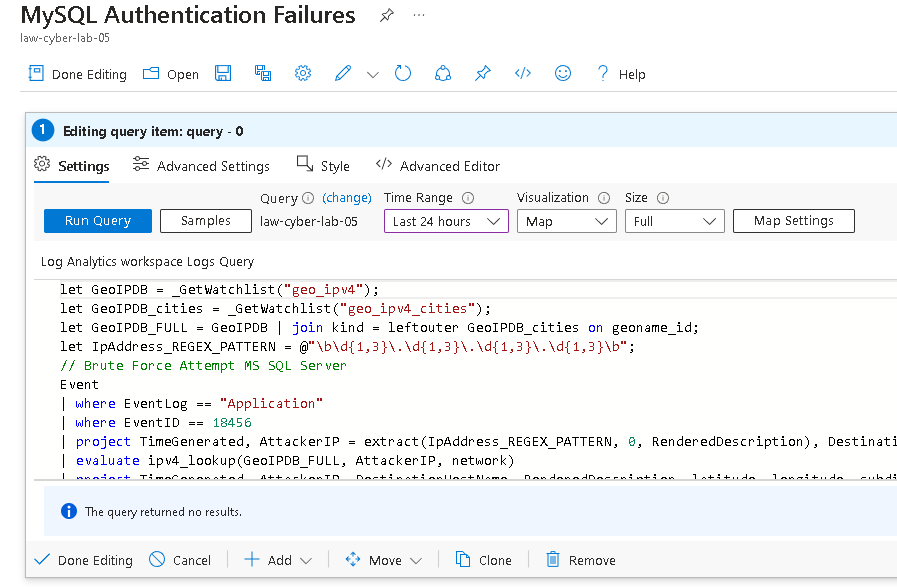Change the Visualization from Map
This screenshot has width=897, height=587.
(x=567, y=221)
